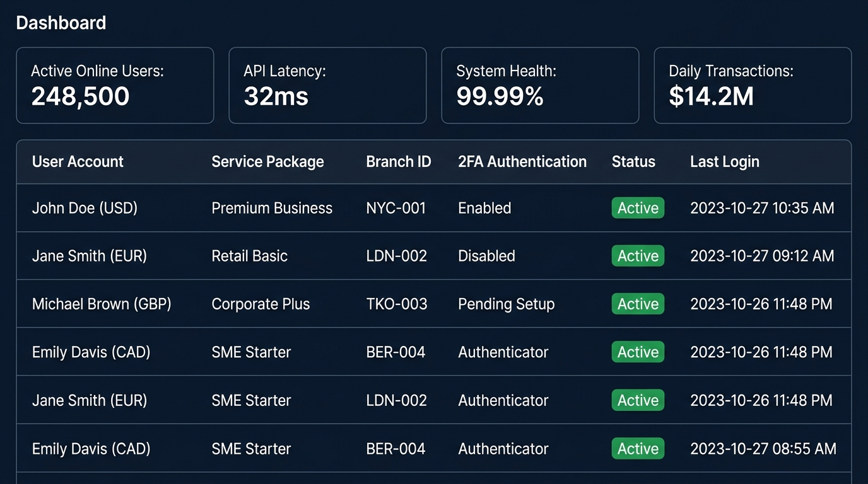Select the "System Health:" label
The width and height of the screenshot is (868, 484).
pos(506,71)
